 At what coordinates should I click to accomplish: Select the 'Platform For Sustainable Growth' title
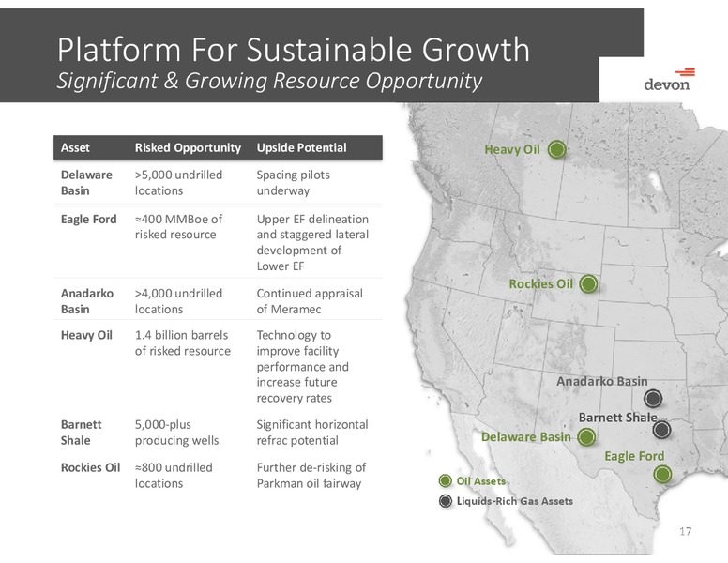point(293,49)
